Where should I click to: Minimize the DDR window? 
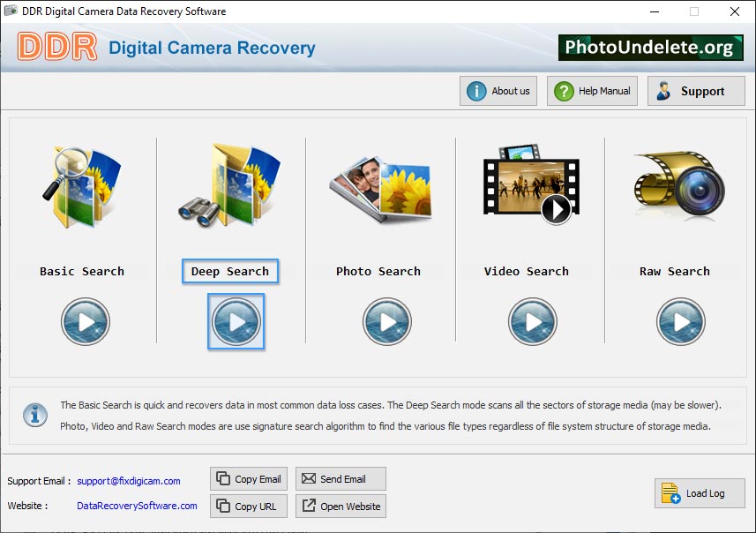[655, 11]
